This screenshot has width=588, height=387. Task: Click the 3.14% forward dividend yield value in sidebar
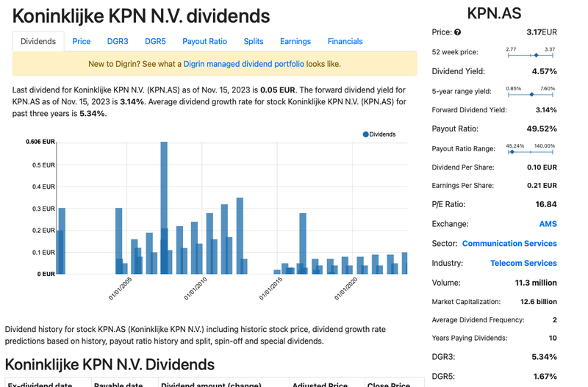tap(546, 110)
